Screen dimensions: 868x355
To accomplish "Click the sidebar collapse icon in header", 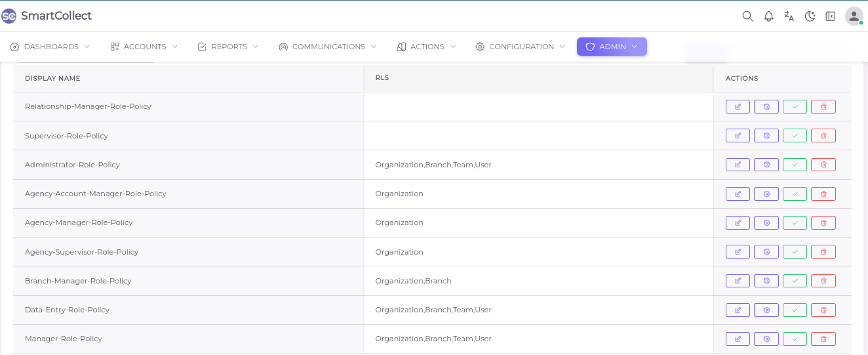I will 831,16.
